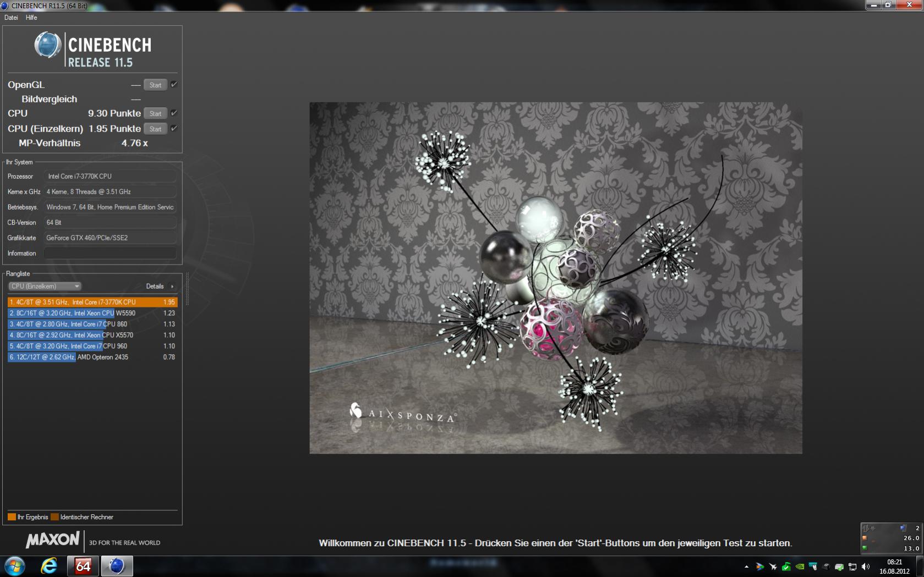Open the green music-note tray icon
Screen dimensions: 924x577
point(786,567)
